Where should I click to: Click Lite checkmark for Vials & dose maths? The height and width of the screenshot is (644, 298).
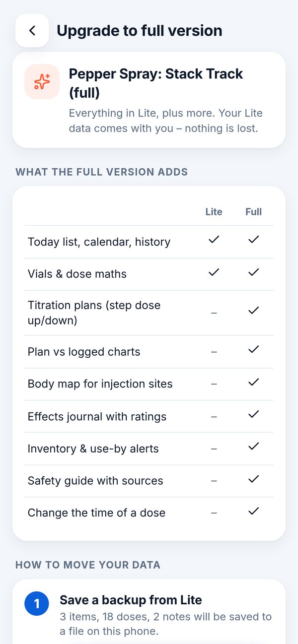pyautogui.click(x=214, y=272)
